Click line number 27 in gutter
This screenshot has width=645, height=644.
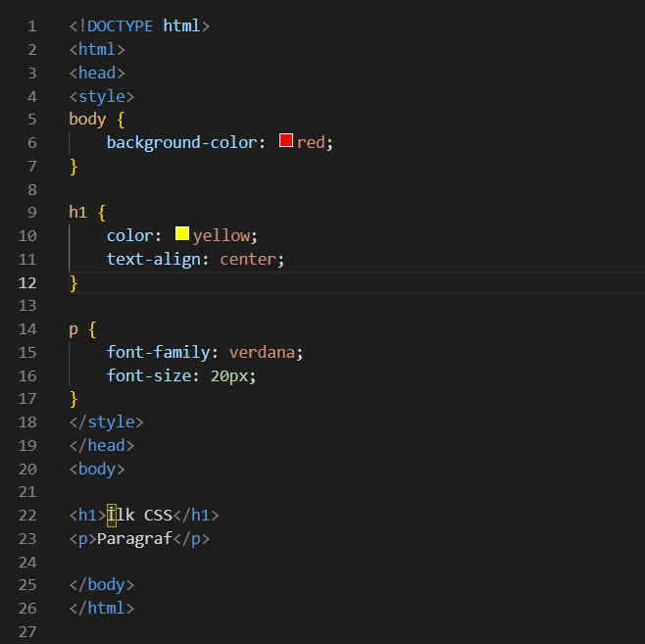click(x=27, y=631)
